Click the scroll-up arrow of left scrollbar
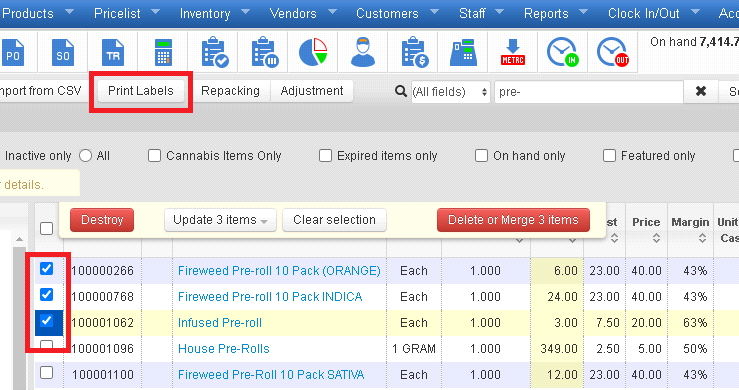The image size is (739, 390). point(19,239)
